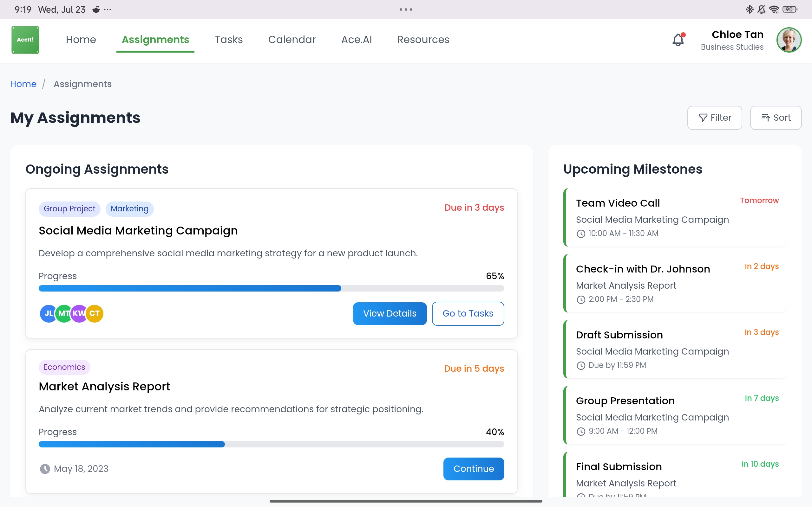Navigate to Ace.AI

point(356,40)
